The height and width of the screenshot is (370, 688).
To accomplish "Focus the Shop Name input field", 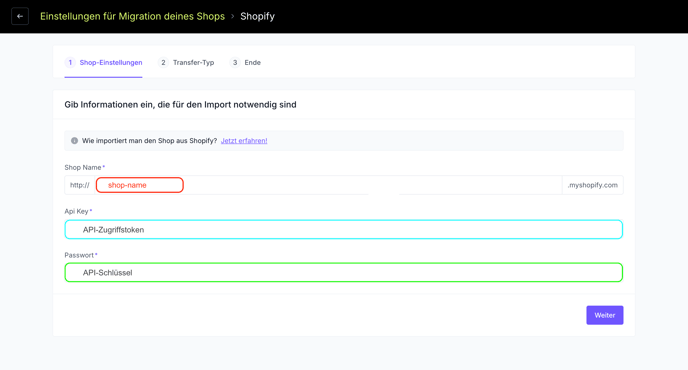I will [328, 185].
